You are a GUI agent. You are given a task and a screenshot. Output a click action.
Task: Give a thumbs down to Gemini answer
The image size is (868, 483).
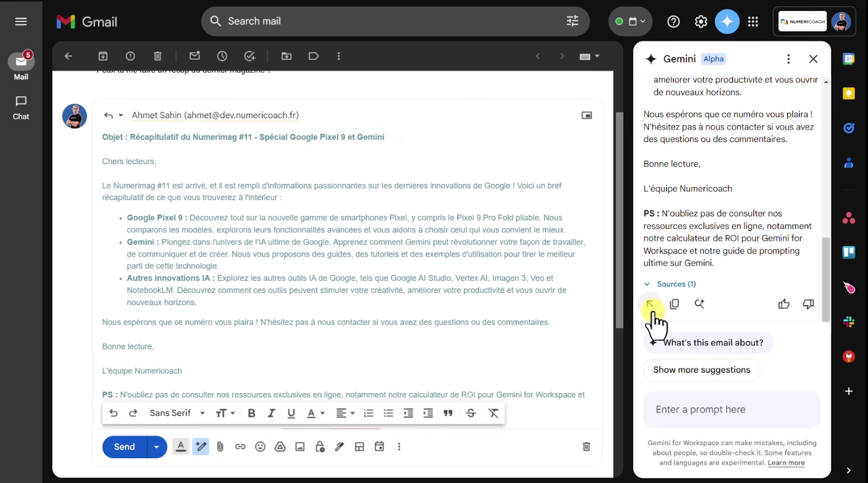[808, 304]
